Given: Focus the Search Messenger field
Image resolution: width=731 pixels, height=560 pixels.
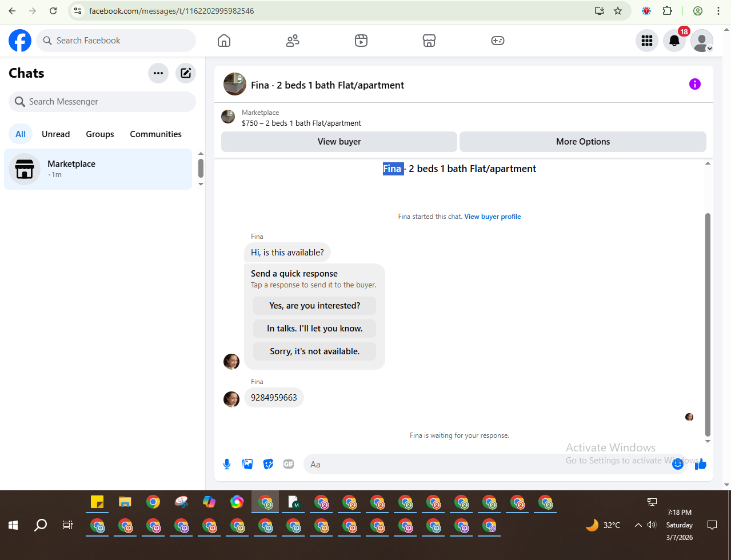Looking at the screenshot, I should pos(102,102).
